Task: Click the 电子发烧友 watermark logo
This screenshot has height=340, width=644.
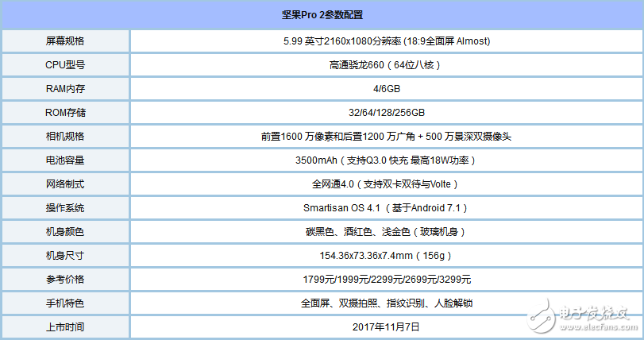Action: pos(588,311)
